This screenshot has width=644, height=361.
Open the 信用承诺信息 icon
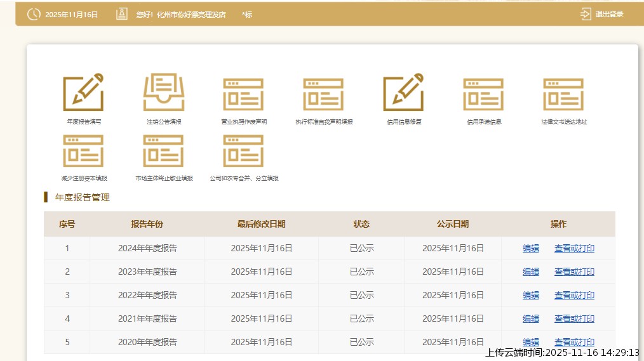(483, 95)
